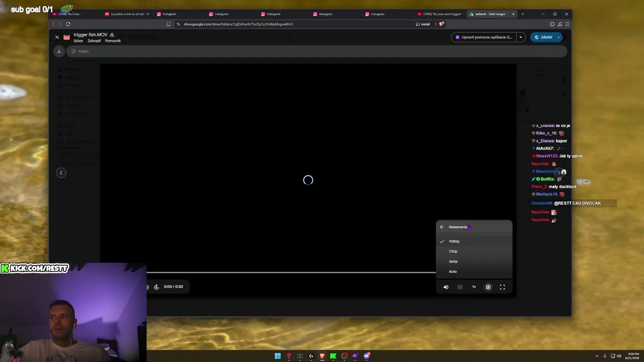Expand the edit-with-app dropdown arrow
This screenshot has width=644, height=362.
pyautogui.click(x=521, y=37)
